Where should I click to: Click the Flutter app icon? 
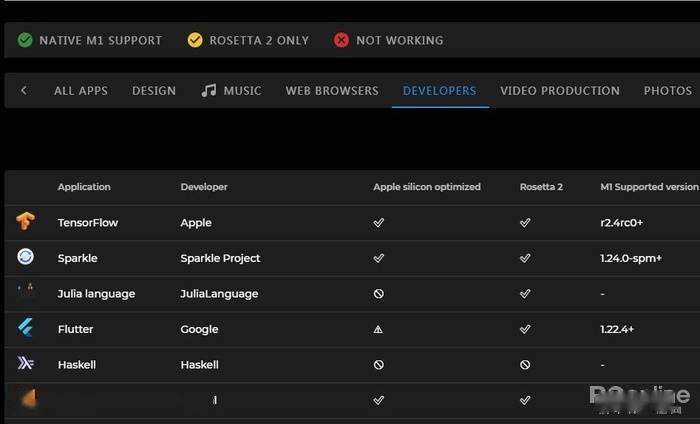tap(25, 328)
